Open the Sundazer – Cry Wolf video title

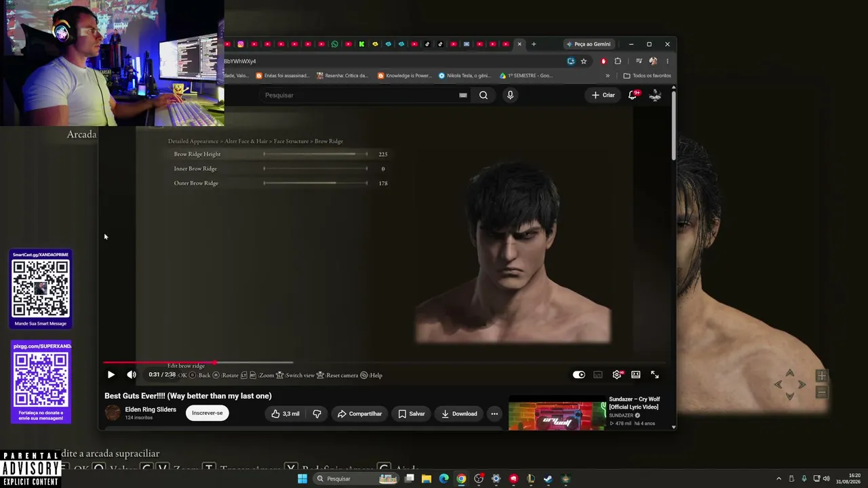[x=634, y=403]
